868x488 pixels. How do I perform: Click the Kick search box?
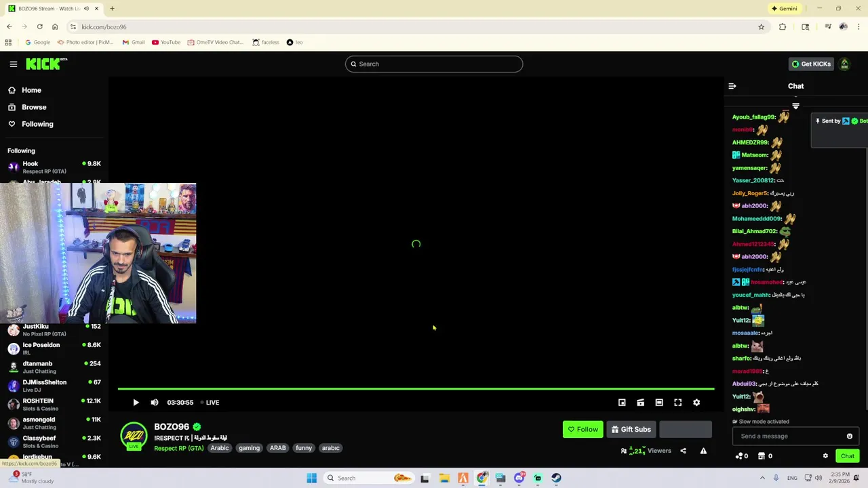tap(434, 64)
